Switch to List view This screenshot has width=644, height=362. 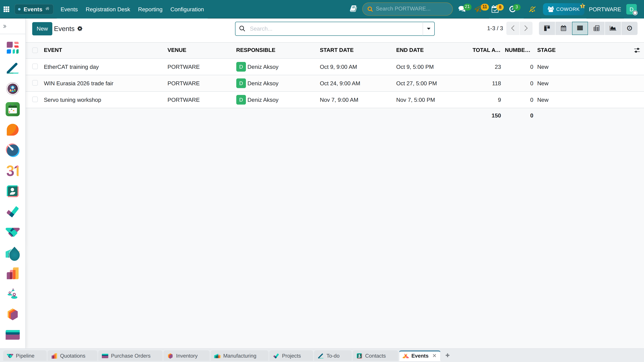click(x=580, y=29)
